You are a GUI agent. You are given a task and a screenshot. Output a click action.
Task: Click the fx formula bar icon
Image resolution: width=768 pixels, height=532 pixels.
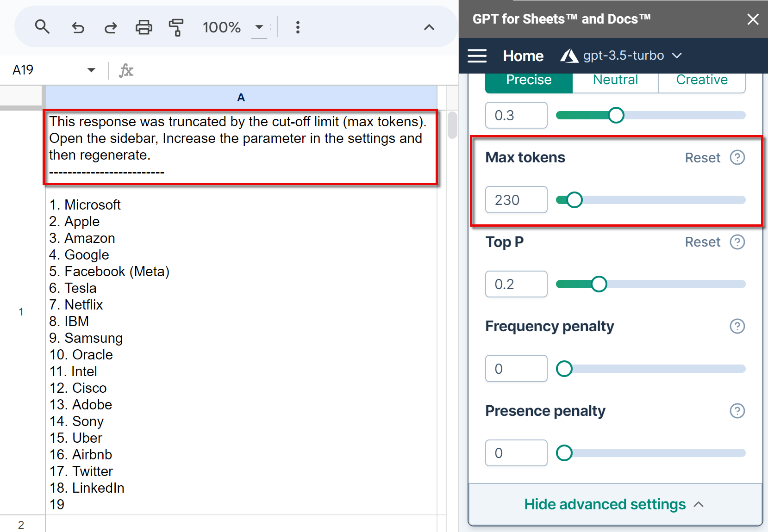click(126, 70)
